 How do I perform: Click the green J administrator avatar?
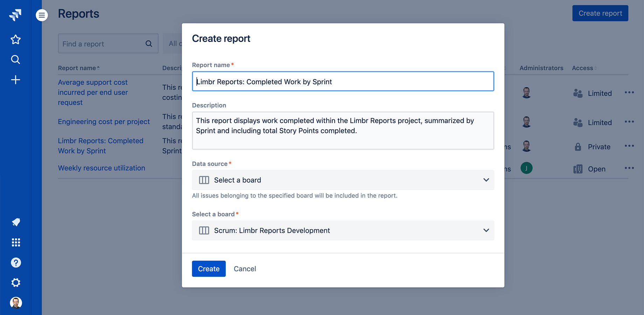point(526,168)
